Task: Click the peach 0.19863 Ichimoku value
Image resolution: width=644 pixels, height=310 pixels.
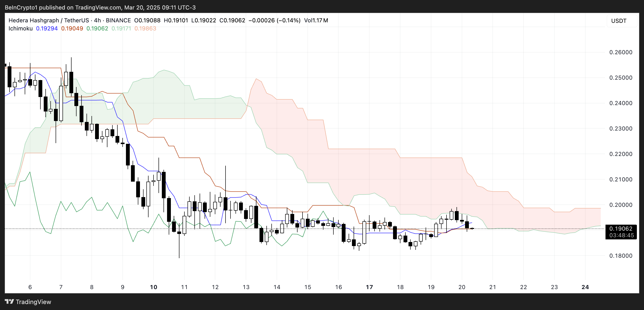Action: [x=145, y=29]
